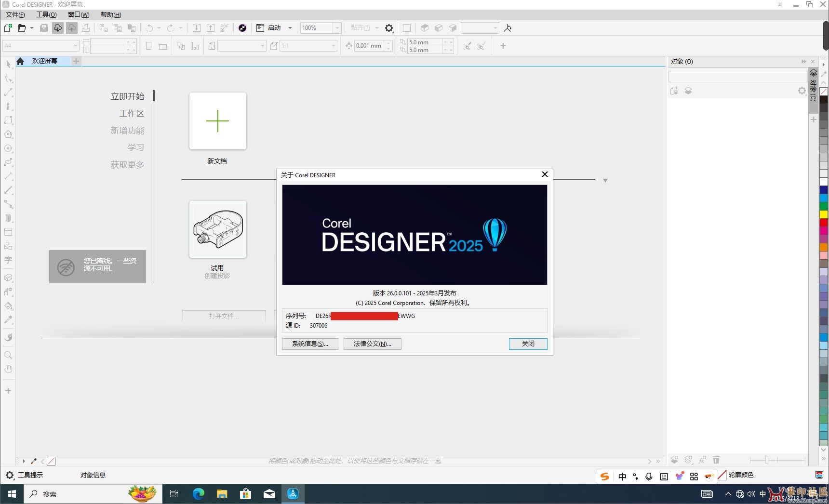Select 学习 in welcome sidebar
This screenshot has height=504, width=829.
[x=136, y=147]
